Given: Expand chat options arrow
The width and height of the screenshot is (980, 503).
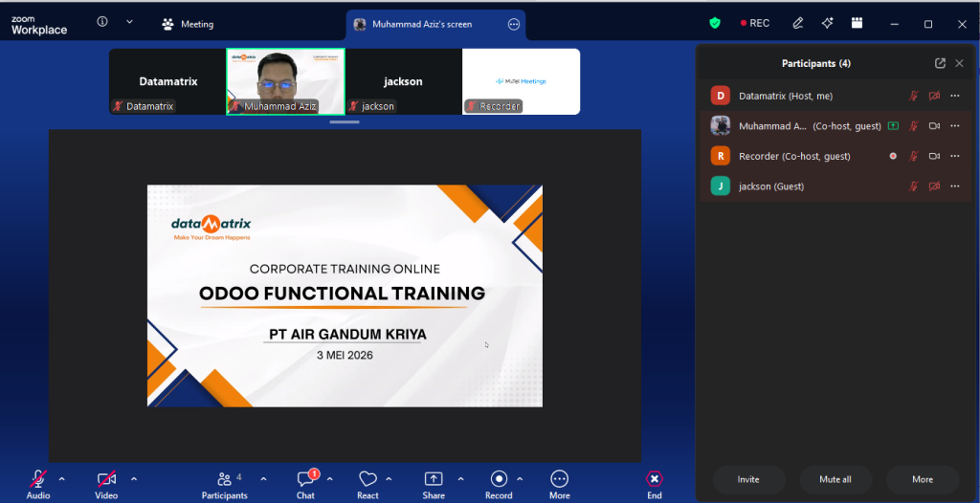Looking at the screenshot, I should (329, 479).
